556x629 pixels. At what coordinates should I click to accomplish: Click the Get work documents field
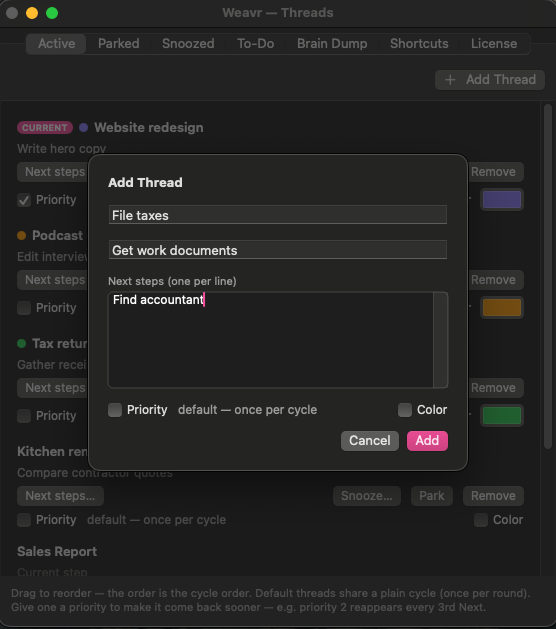tap(278, 250)
